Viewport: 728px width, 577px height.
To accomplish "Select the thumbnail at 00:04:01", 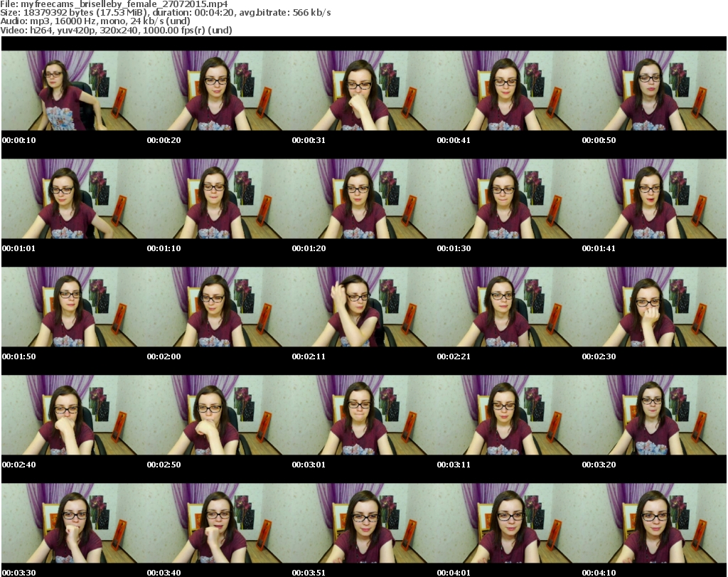I will pos(509,523).
